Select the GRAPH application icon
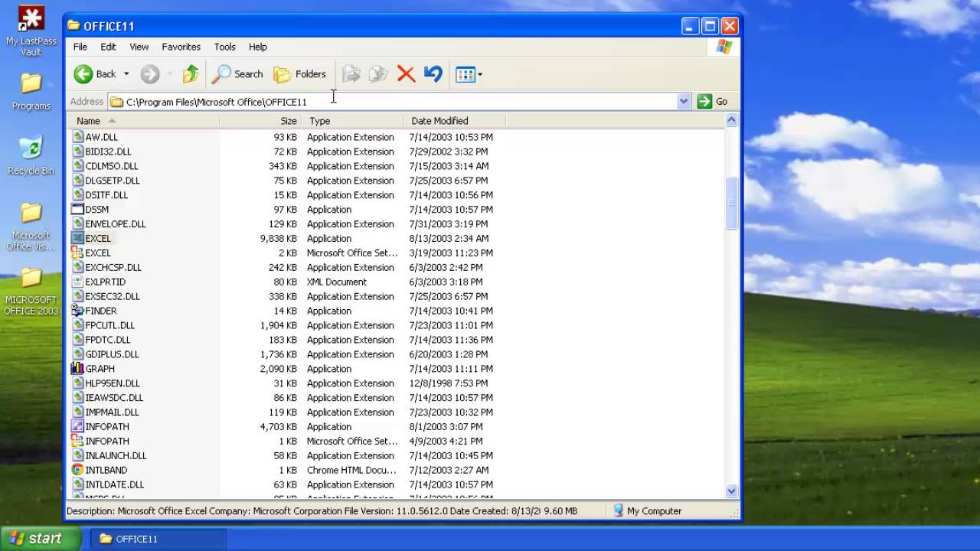Viewport: 980px width, 551px height. [x=77, y=368]
